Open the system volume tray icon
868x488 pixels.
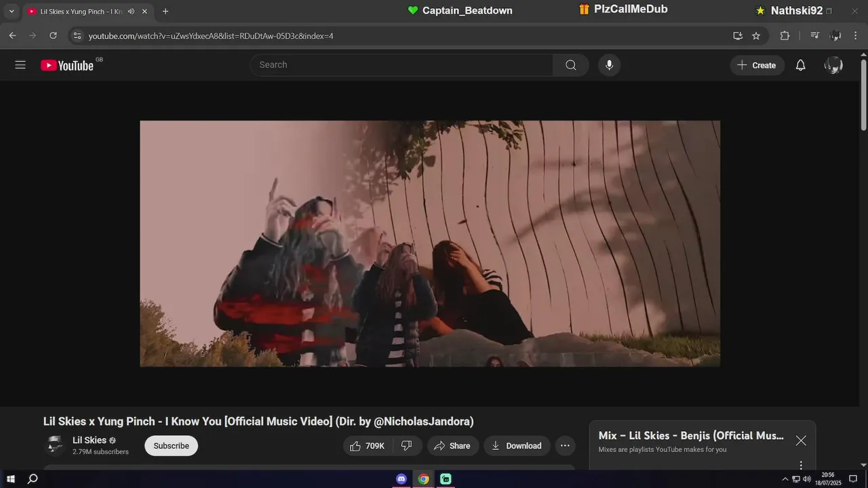click(x=807, y=479)
